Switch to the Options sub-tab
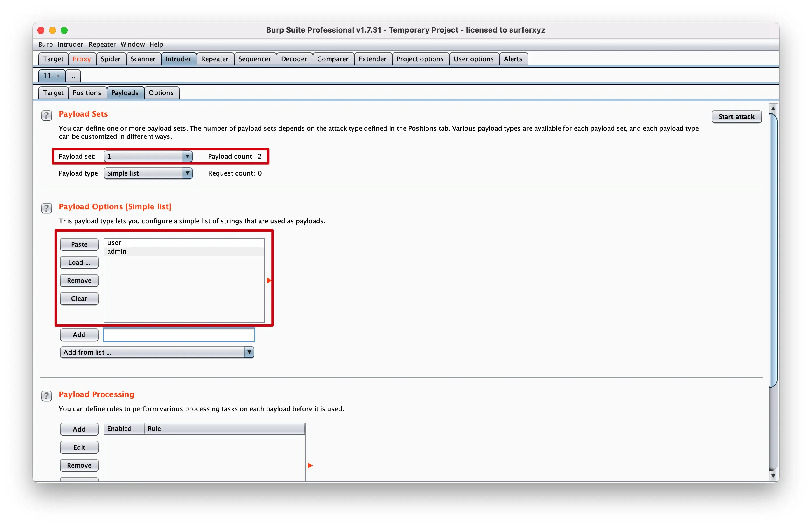Image resolution: width=812 pixels, height=526 pixels. click(x=161, y=93)
